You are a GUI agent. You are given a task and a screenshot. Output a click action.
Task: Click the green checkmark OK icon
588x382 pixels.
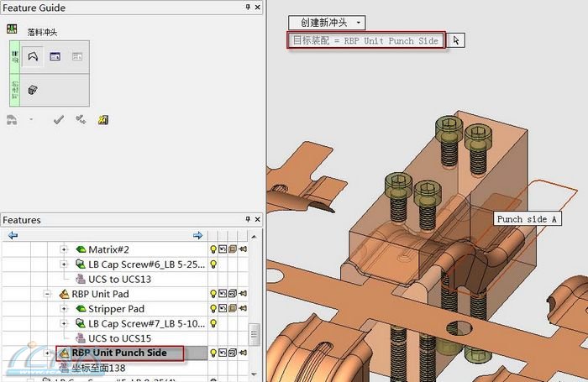click(58, 119)
